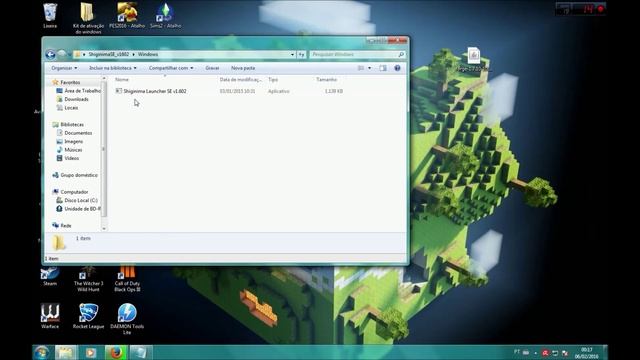
Task: Click the navigation pane scroll-up arrow
Action: pyautogui.click(x=104, y=78)
